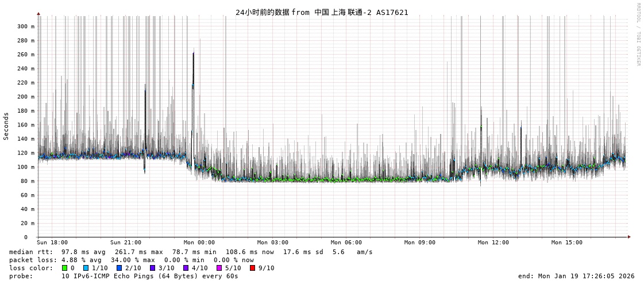The width and height of the screenshot is (644, 284).
Task: Click the '80 m' y-axis value
Action: (27, 181)
